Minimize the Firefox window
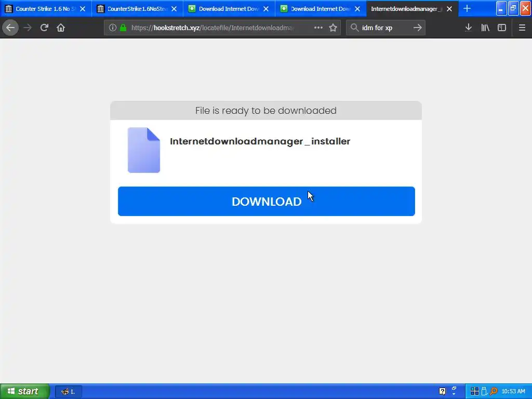The width and height of the screenshot is (532, 399). pos(501,8)
